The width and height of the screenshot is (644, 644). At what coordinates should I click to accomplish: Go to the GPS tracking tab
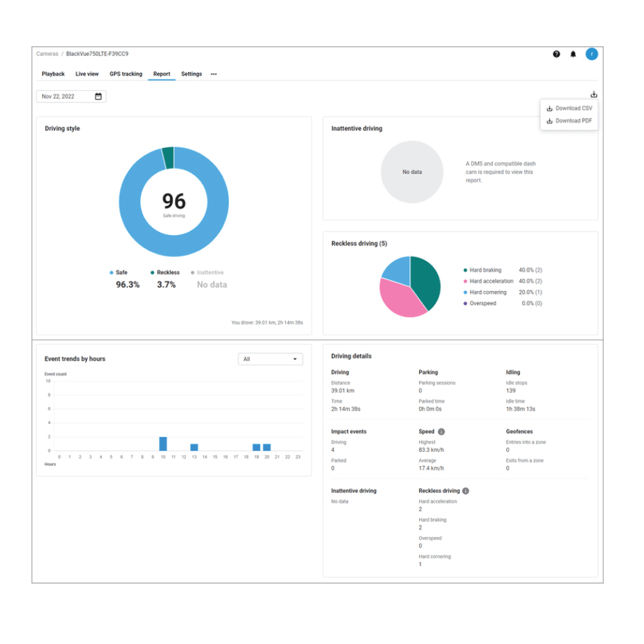pyautogui.click(x=126, y=74)
